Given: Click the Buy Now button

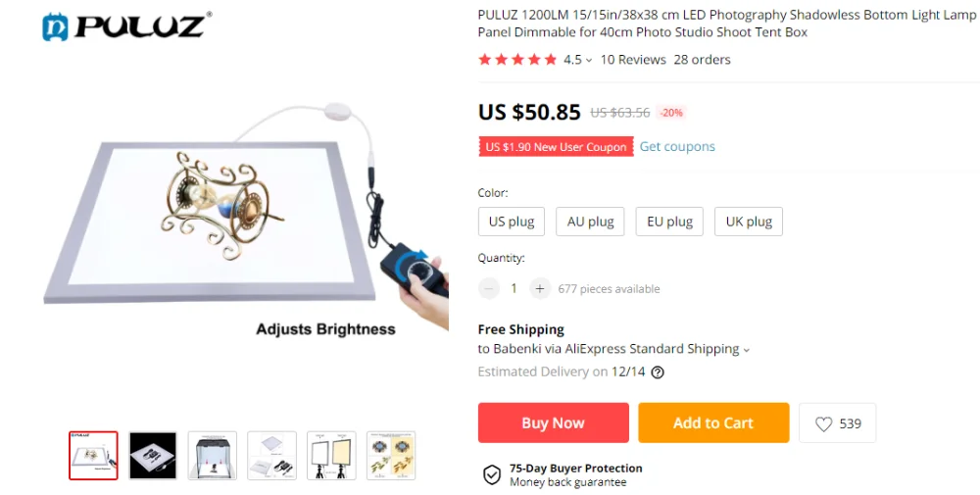Looking at the screenshot, I should (x=553, y=423).
